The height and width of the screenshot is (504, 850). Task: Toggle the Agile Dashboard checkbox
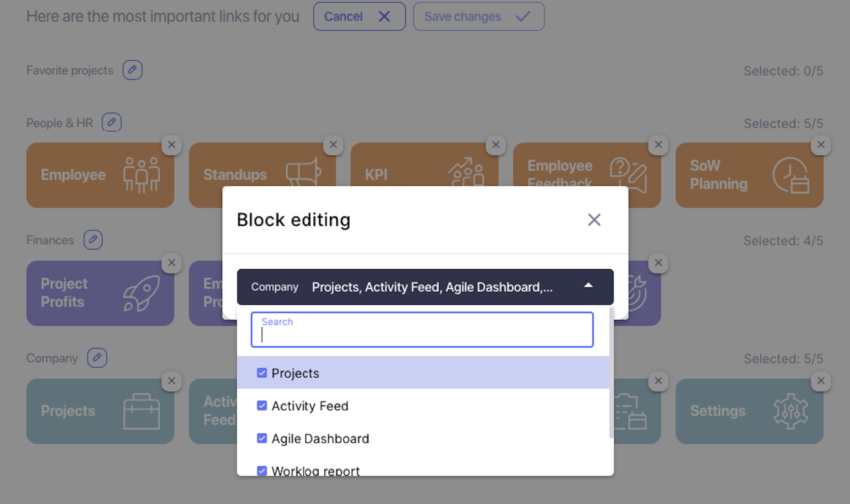[262, 438]
